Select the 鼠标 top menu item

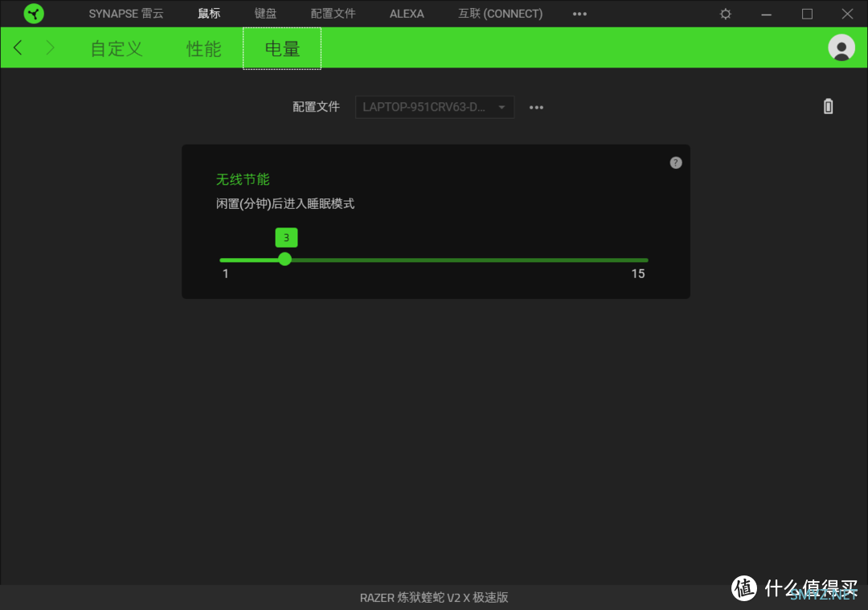click(209, 14)
